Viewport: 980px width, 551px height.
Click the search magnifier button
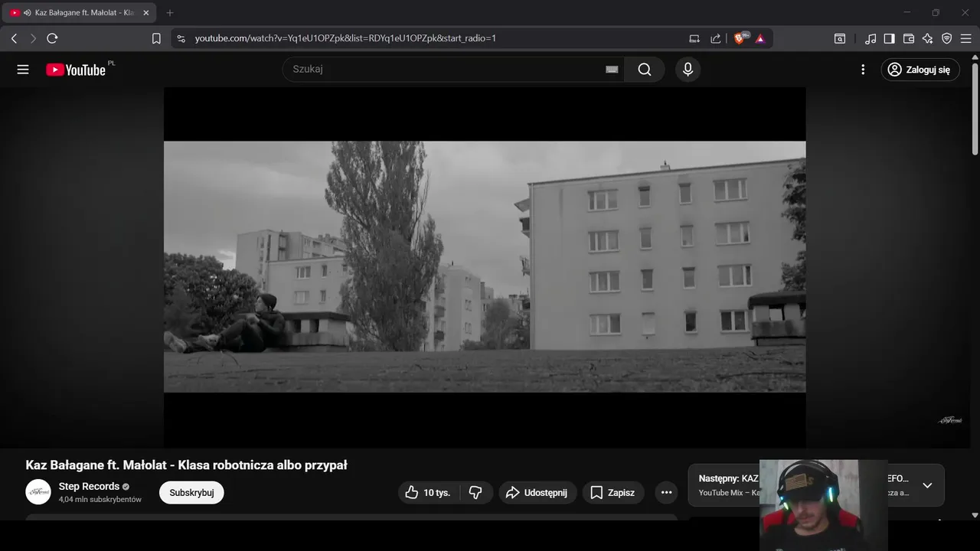(x=645, y=70)
